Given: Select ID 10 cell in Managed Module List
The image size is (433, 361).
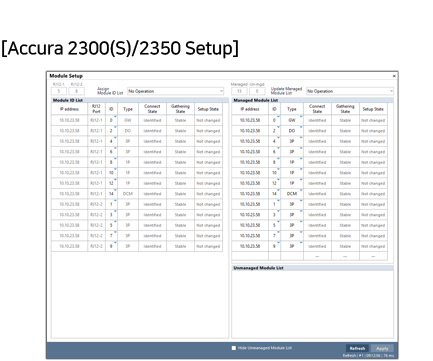Looking at the screenshot, I should coord(274,173).
